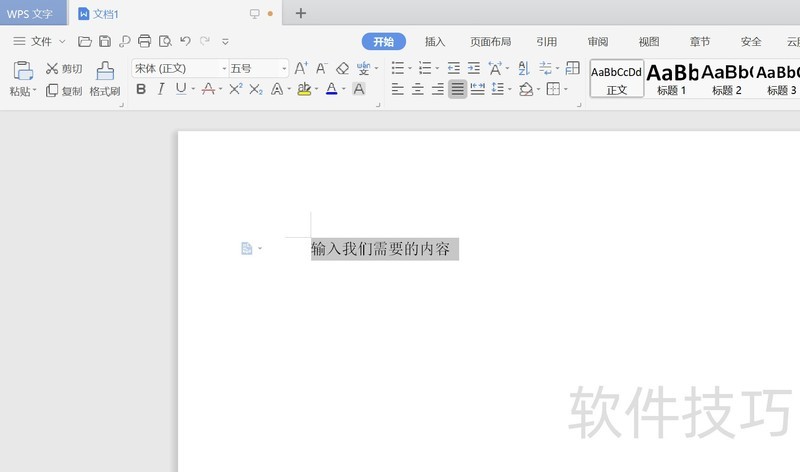This screenshot has width=800, height=472.
Task: Toggle justify alignment
Action: point(458,89)
